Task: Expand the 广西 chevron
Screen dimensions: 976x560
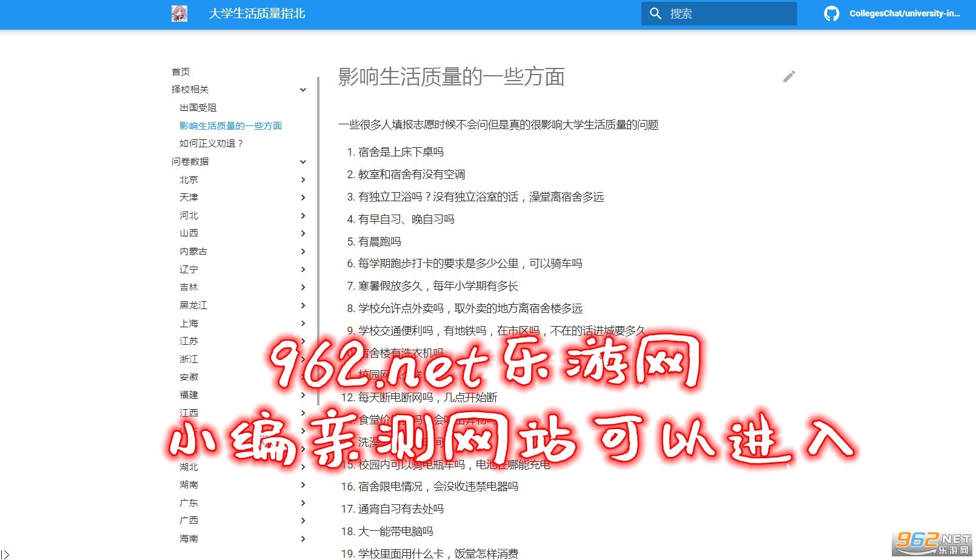Action: tap(303, 521)
